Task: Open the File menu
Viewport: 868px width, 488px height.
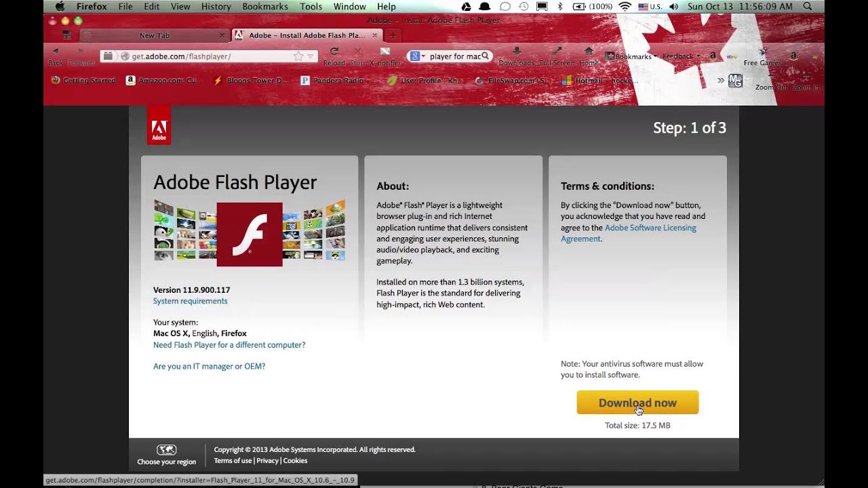Action: pyautogui.click(x=125, y=7)
